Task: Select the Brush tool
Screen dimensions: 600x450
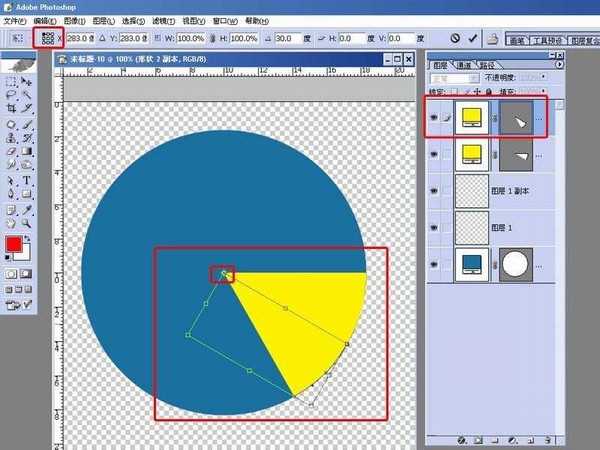Action: (26, 125)
